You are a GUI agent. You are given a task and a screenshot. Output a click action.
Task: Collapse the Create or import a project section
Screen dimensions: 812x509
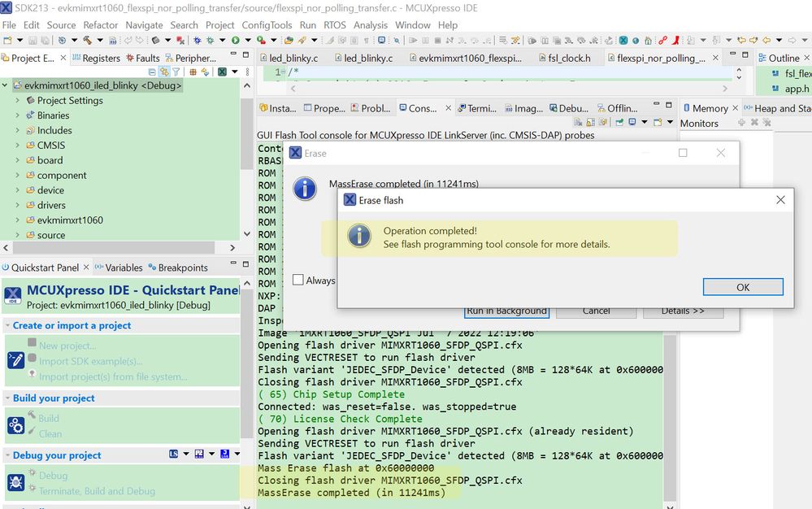(x=8, y=326)
